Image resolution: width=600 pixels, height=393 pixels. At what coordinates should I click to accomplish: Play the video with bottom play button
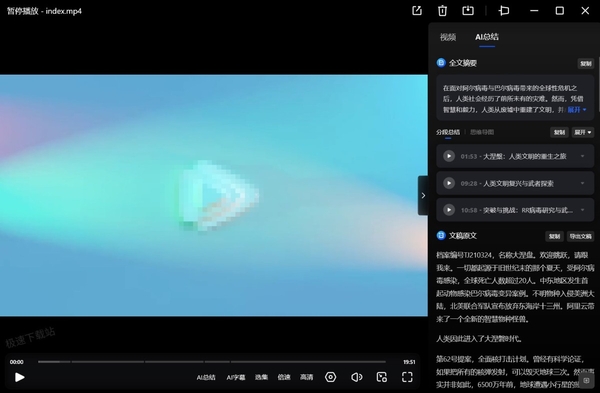pos(20,377)
